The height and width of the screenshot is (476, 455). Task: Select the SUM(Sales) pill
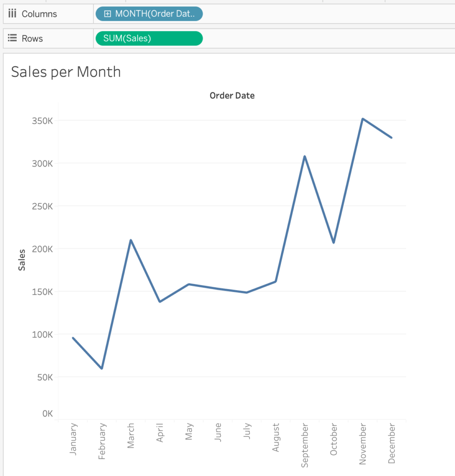coord(149,38)
